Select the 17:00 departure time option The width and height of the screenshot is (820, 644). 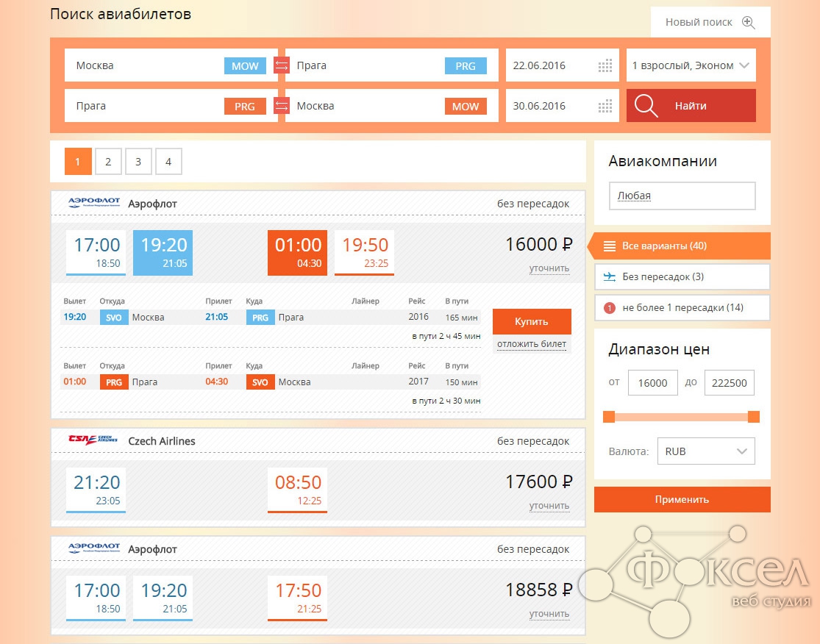pyautogui.click(x=96, y=252)
